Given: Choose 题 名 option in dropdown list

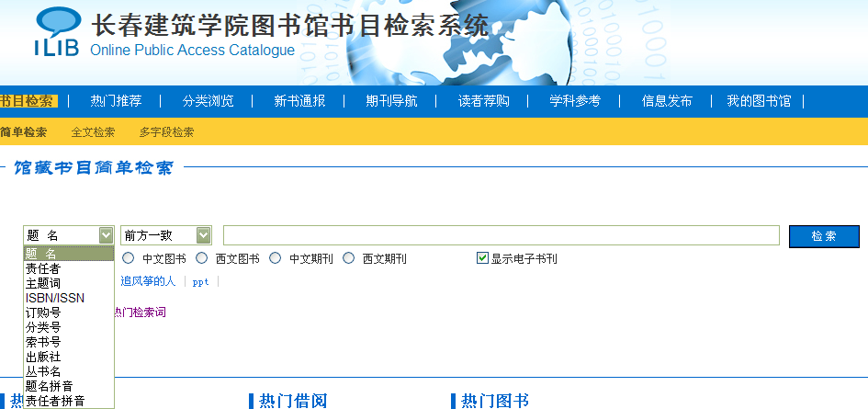Looking at the screenshot, I should (69, 254).
